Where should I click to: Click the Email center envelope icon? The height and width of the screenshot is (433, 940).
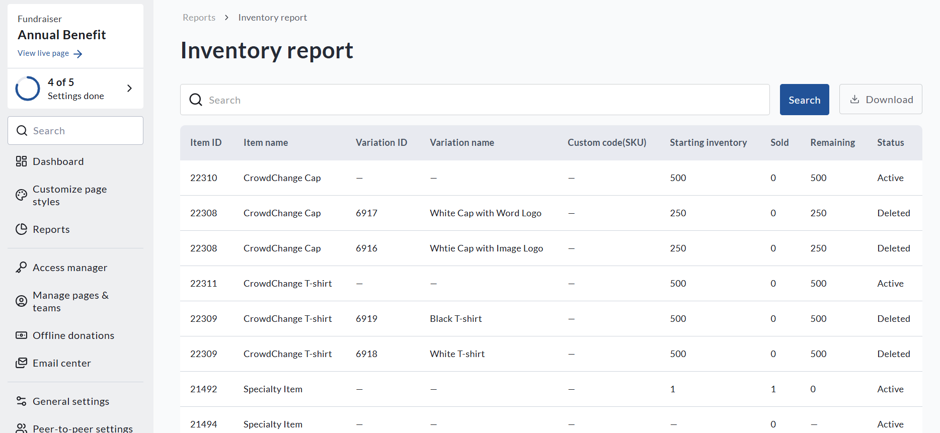[21, 363]
